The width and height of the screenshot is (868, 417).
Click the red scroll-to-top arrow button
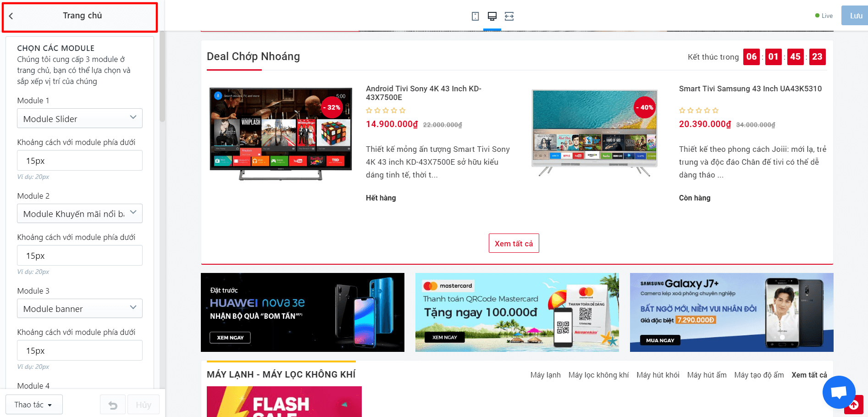pyautogui.click(x=855, y=405)
